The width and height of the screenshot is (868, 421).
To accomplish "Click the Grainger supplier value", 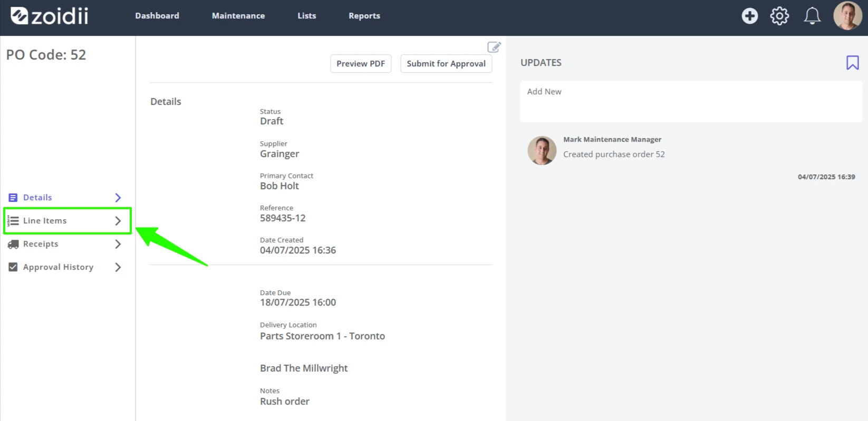I will 279,154.
